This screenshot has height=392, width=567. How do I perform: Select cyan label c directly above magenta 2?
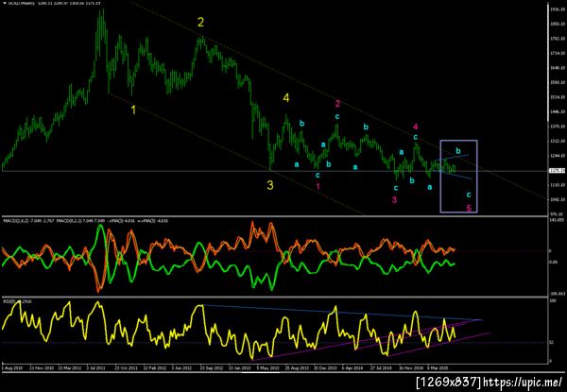337,116
